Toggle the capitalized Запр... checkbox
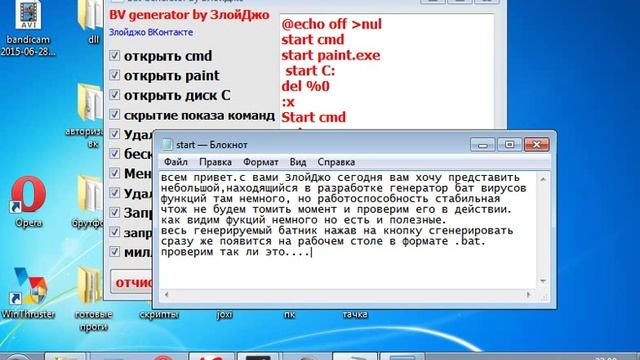This screenshot has width=640, height=360. (x=115, y=212)
